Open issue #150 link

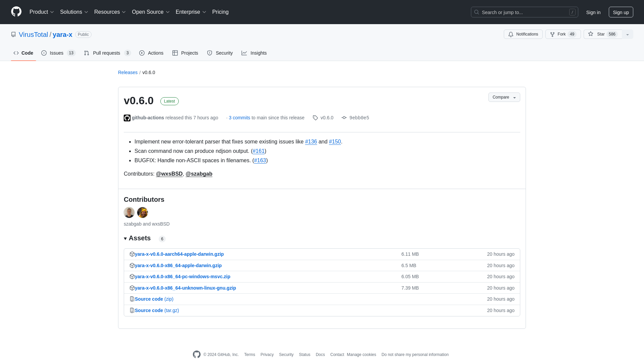coord(335,142)
